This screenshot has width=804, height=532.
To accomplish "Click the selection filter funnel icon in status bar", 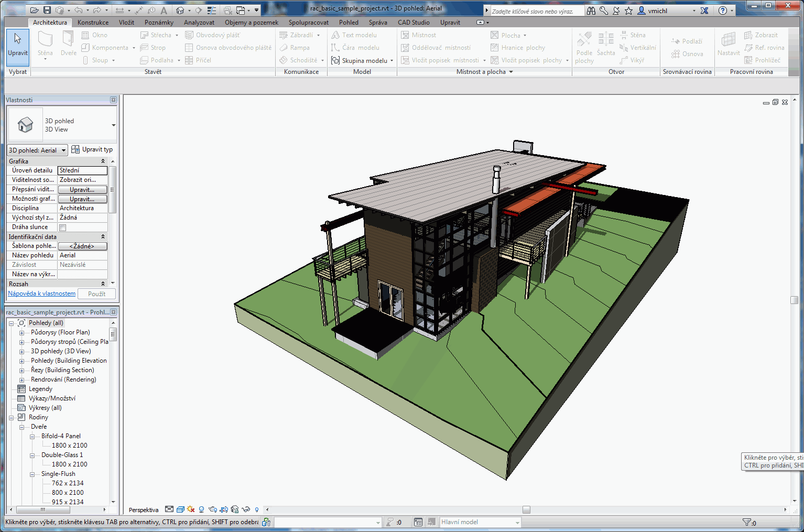I will [747, 522].
